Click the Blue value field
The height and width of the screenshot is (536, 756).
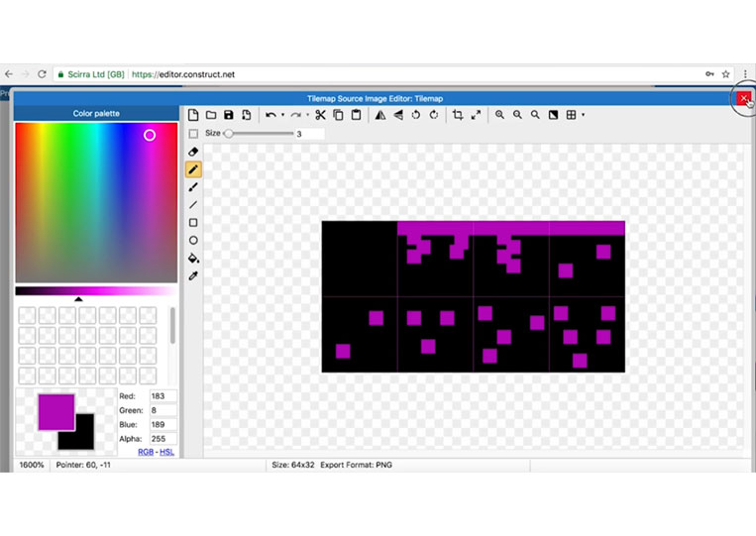[x=162, y=425]
